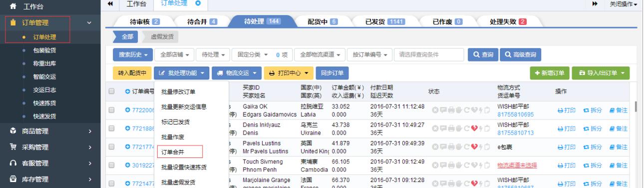
Task: Select 批量修改订单 from the batch menu
Action: tap(178, 92)
